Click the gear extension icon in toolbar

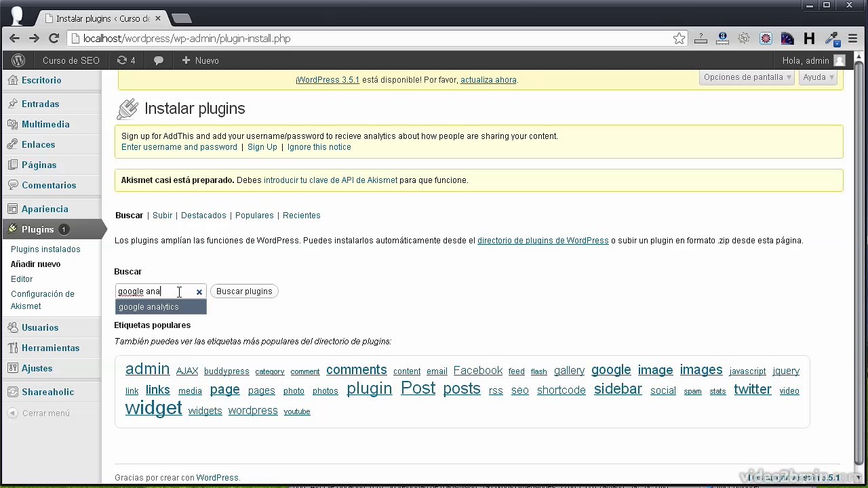744,39
